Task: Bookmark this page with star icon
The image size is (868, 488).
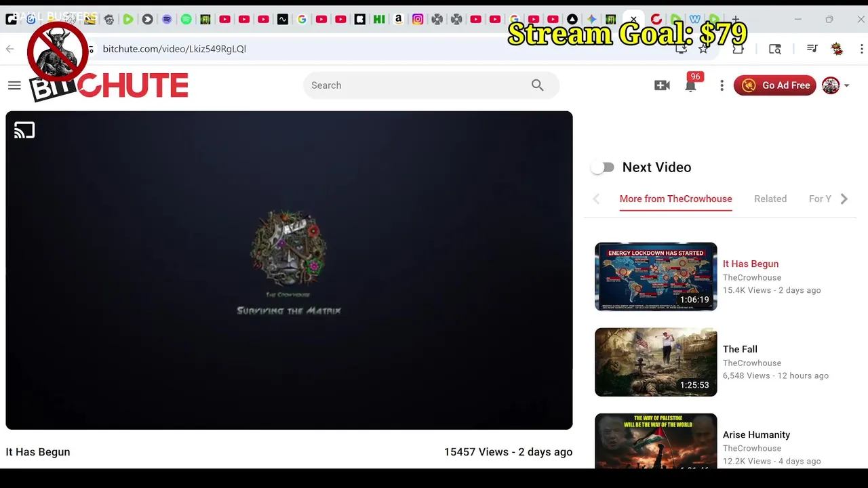Action: (703, 49)
